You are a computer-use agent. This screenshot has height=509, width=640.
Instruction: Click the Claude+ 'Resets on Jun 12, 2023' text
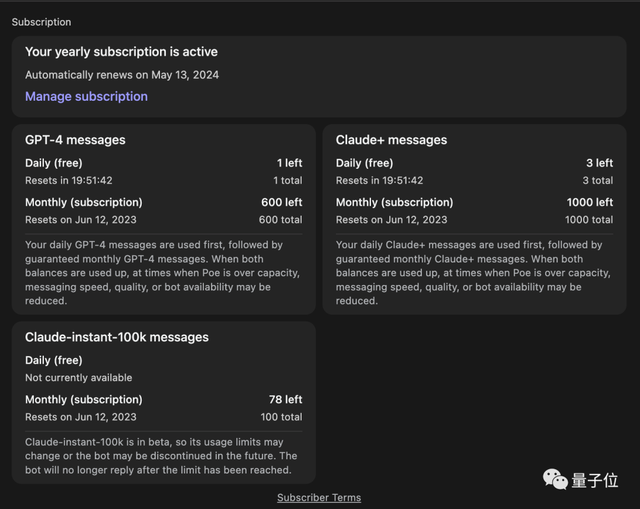coord(391,220)
